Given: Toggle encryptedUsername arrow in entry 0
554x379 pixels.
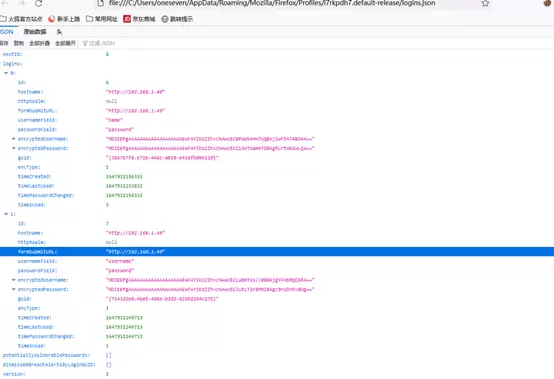Looking at the screenshot, I should [x=14, y=139].
